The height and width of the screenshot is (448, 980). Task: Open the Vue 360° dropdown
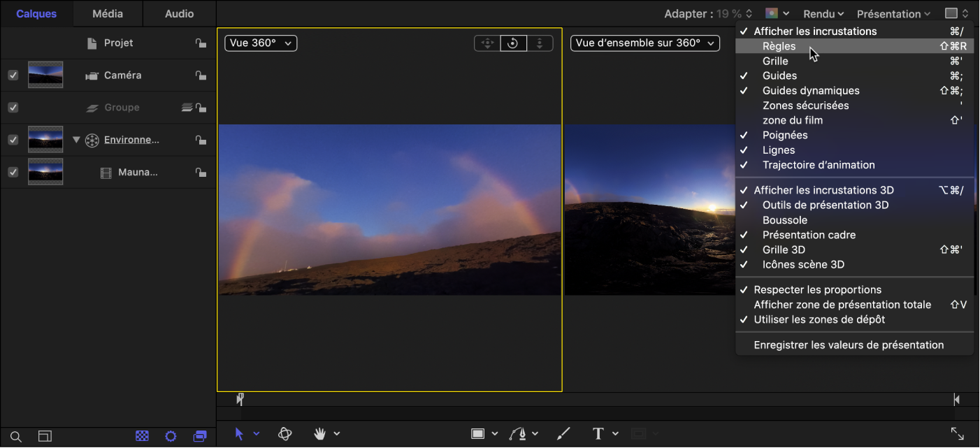click(261, 43)
